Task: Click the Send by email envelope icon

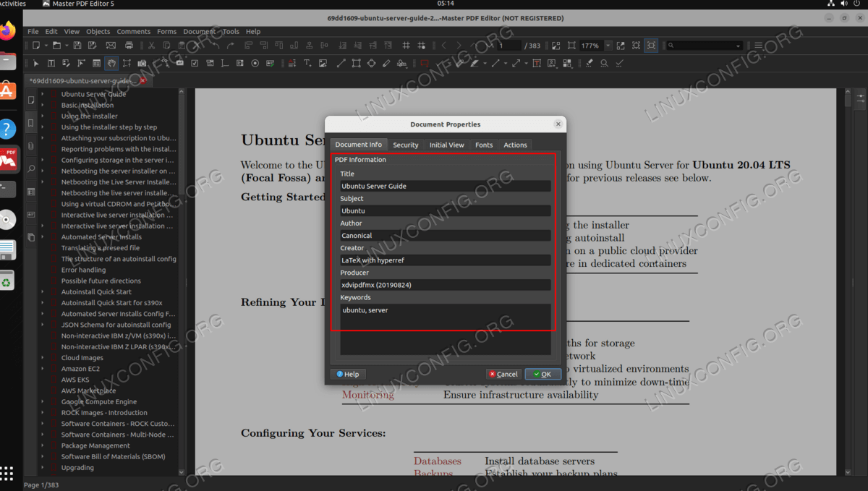Action: (110, 45)
